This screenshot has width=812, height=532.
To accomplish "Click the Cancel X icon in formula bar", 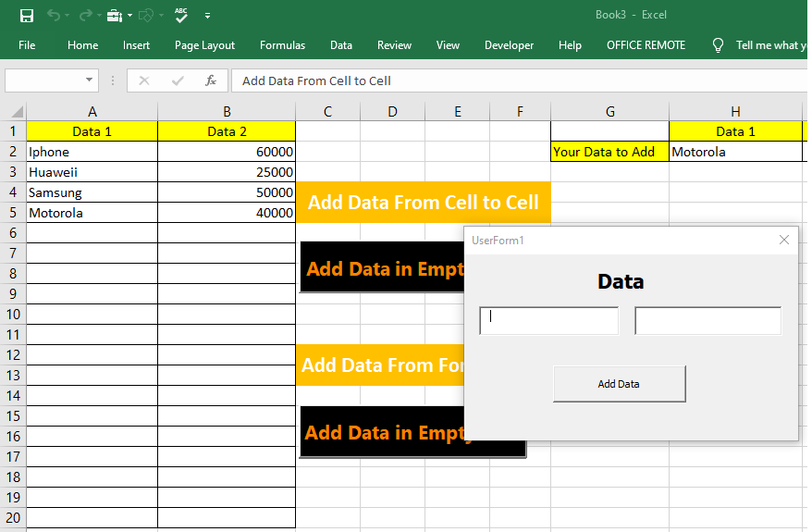I will [x=144, y=80].
